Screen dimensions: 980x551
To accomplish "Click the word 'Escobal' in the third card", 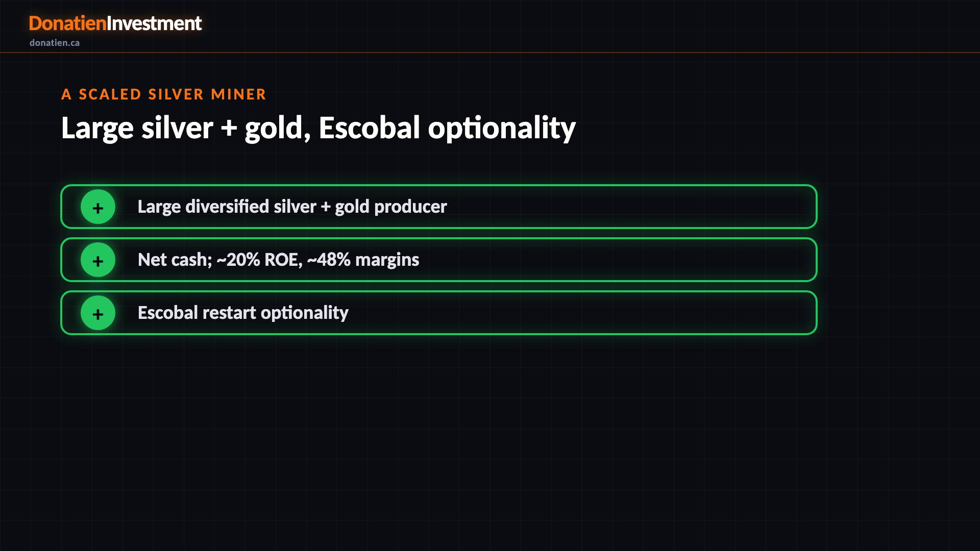I will [x=168, y=313].
